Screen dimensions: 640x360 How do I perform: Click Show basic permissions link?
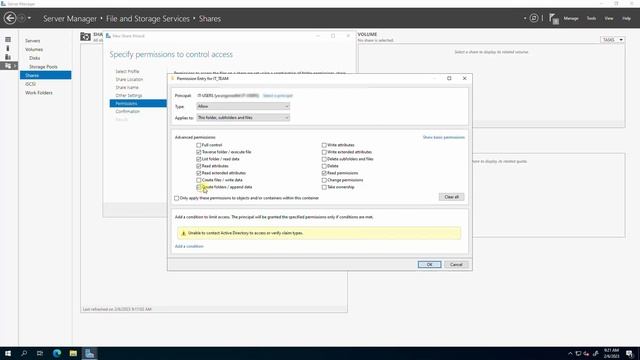coord(444,137)
